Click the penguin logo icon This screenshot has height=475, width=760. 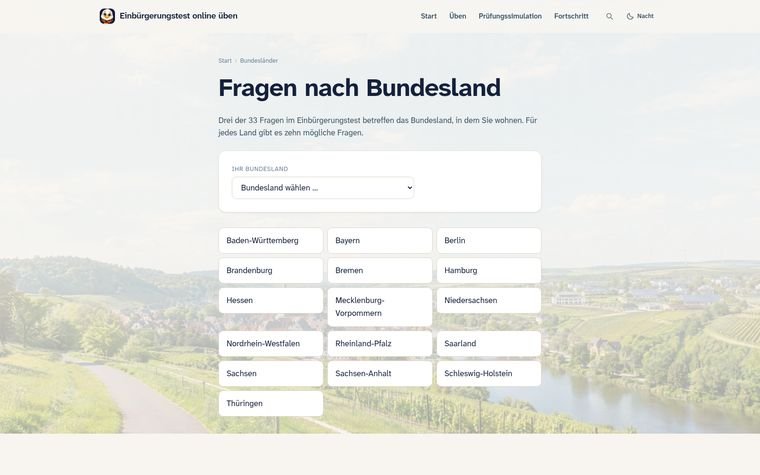(x=107, y=16)
